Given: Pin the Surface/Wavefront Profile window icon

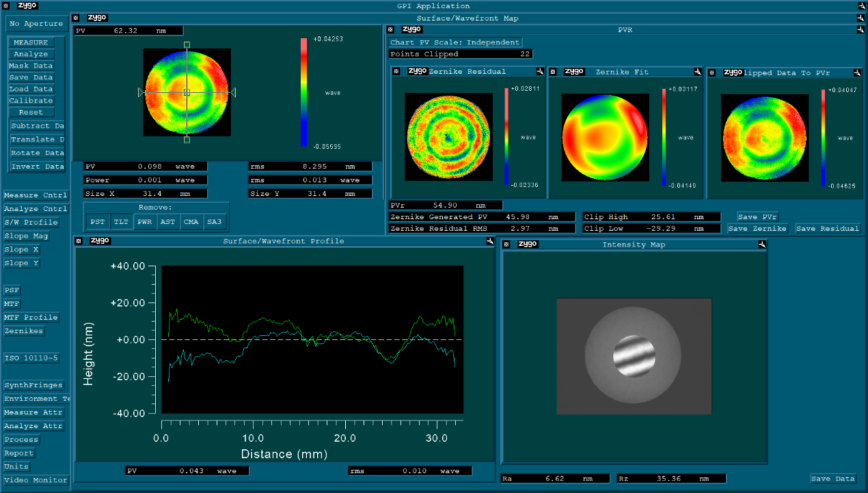Looking at the screenshot, I should click(490, 241).
